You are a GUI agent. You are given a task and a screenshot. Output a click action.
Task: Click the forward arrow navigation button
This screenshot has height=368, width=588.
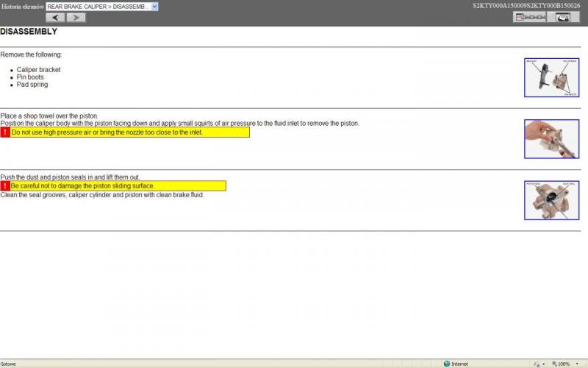coord(76,18)
